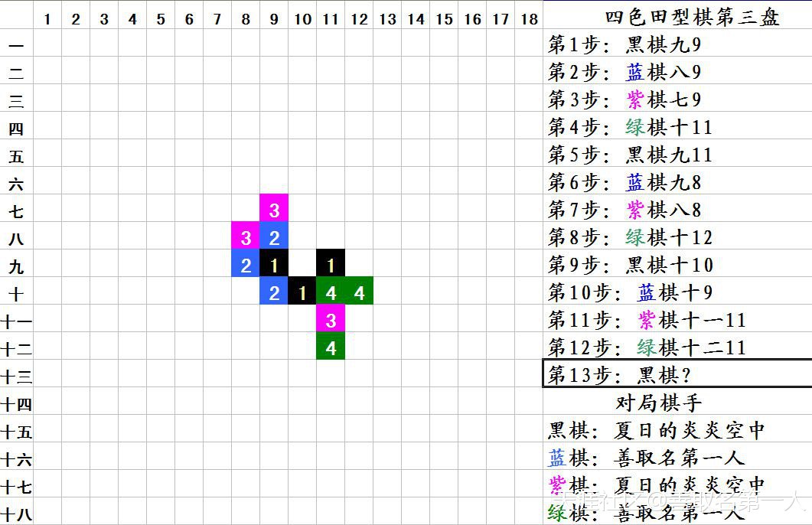Click green 4 cell at row 十 column 12
Screen dimensions: 812x525
pyautogui.click(x=359, y=291)
